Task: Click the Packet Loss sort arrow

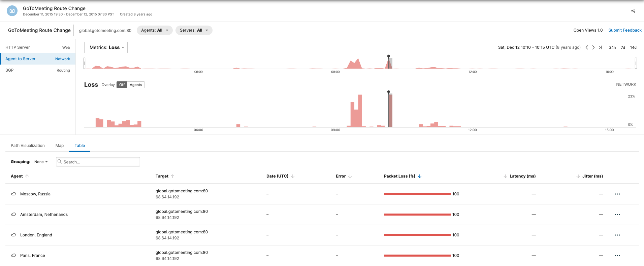Action: [420, 176]
